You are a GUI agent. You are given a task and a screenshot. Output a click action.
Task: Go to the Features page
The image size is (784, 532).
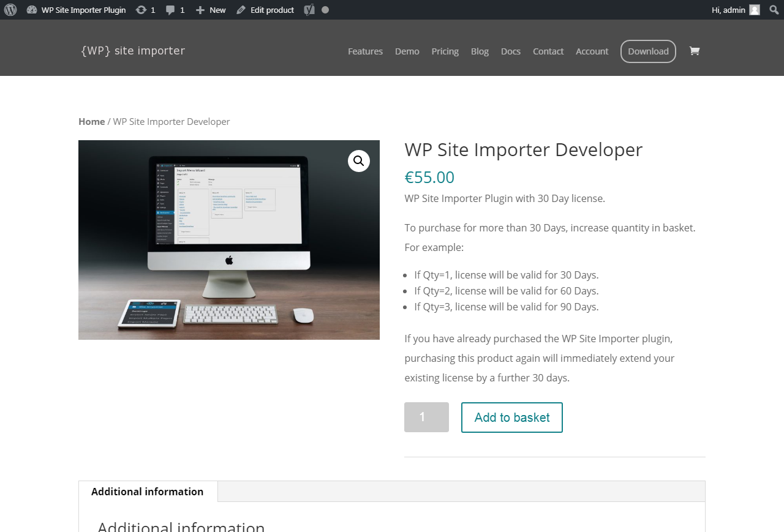coord(365,51)
